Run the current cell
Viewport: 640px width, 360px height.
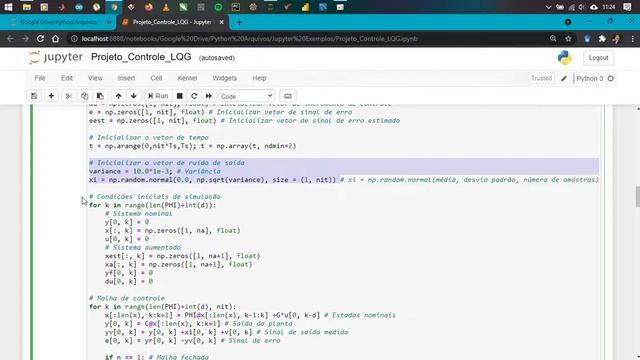click(158, 96)
